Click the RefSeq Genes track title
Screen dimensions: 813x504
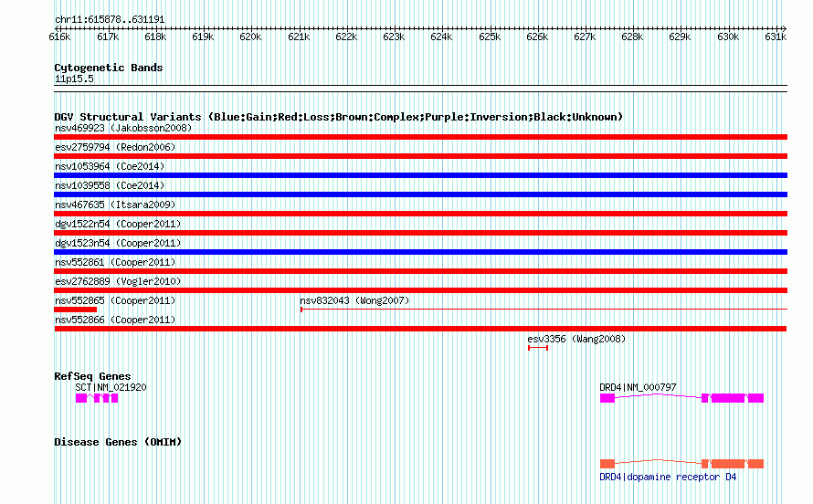coord(92,376)
